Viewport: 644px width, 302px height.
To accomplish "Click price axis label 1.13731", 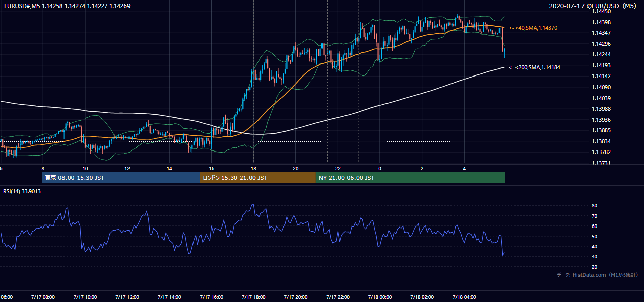I will click(x=602, y=163).
